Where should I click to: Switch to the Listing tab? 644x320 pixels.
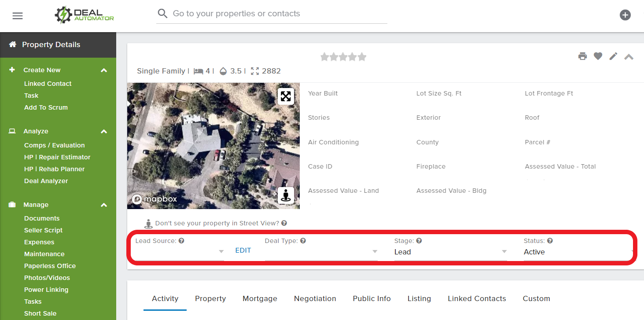click(x=419, y=298)
